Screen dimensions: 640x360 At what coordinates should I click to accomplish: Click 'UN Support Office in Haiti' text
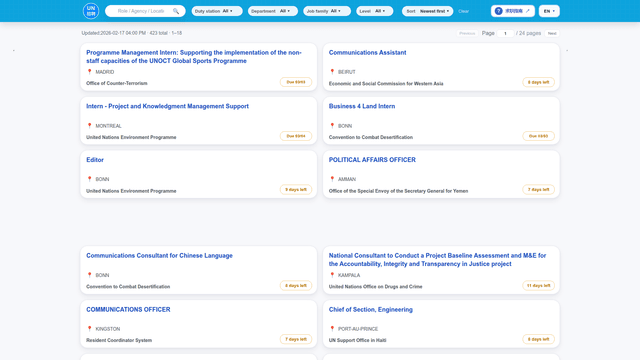point(357,340)
